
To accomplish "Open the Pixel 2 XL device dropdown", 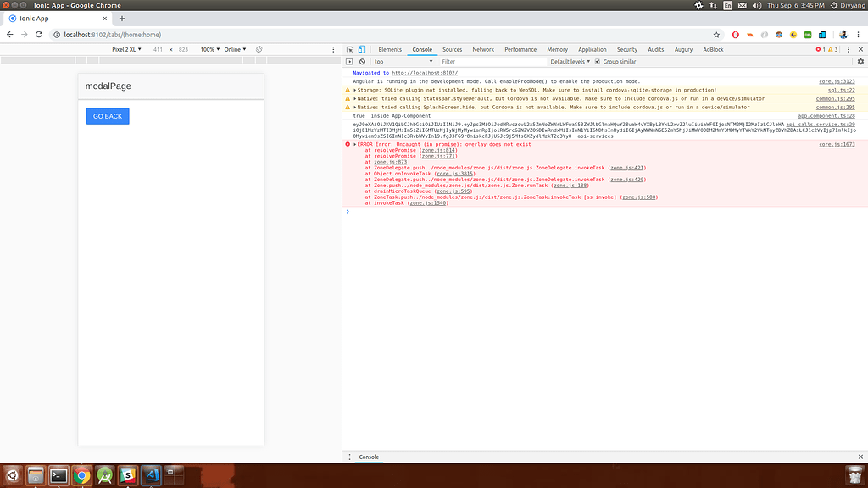I will click(127, 49).
